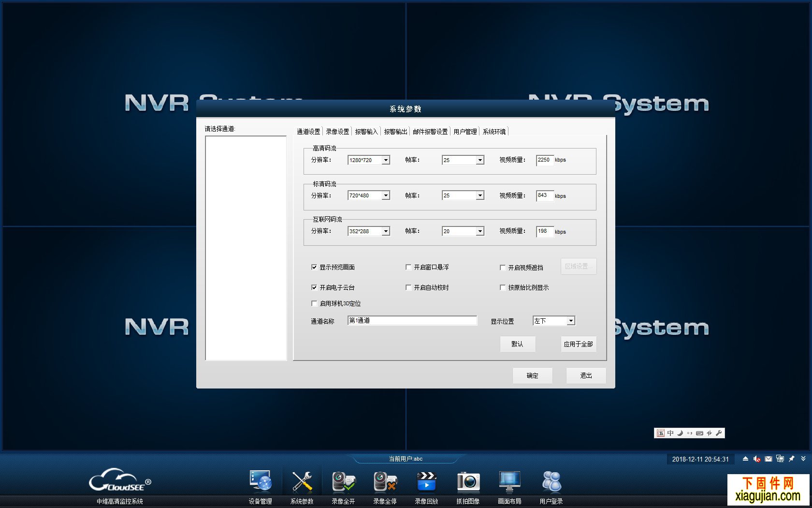Switch to 用户管理 tab
Viewport: 812px width, 508px height.
[x=465, y=132]
